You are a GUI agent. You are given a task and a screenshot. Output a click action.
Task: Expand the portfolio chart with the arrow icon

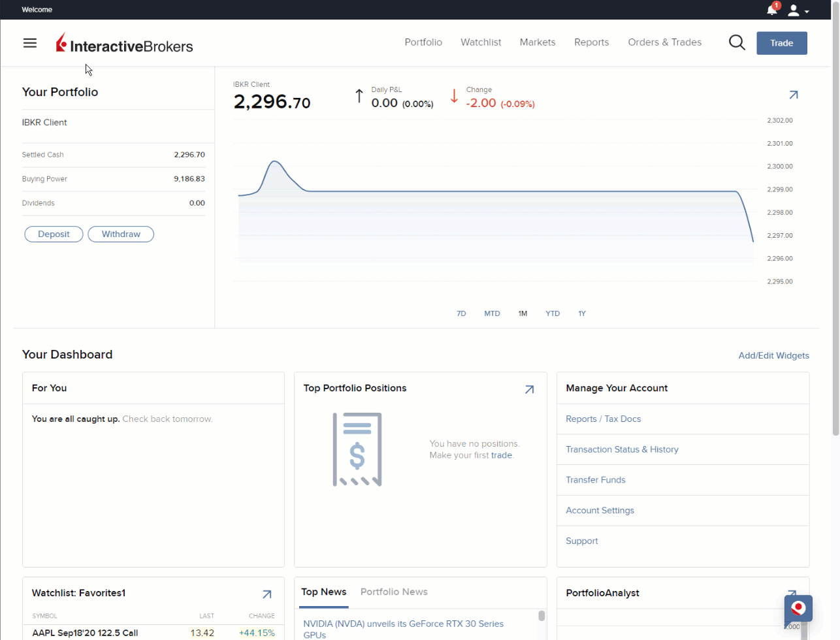pos(794,95)
